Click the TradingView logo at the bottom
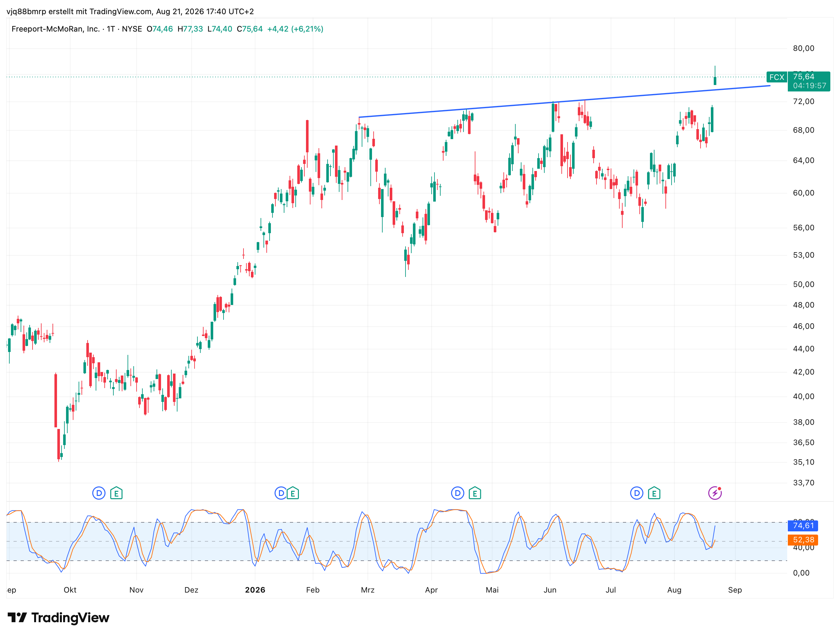This screenshot has width=840, height=637. [59, 618]
